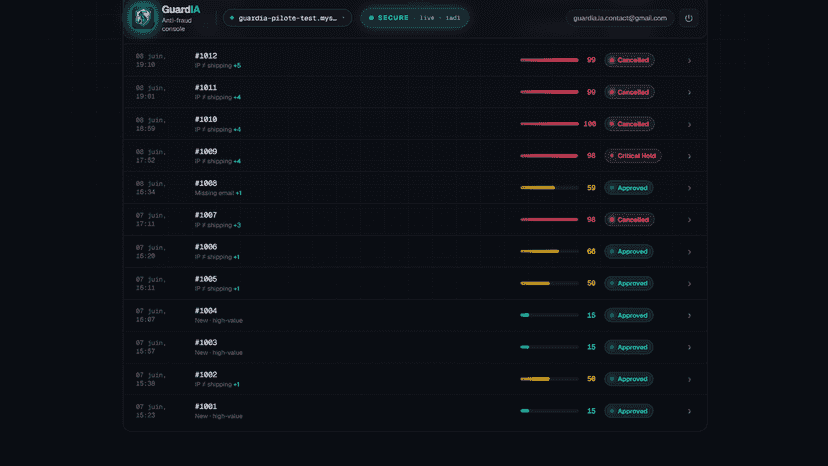Expand order #1004 with its chevron
This screenshot has width=828, height=466.
689,315
